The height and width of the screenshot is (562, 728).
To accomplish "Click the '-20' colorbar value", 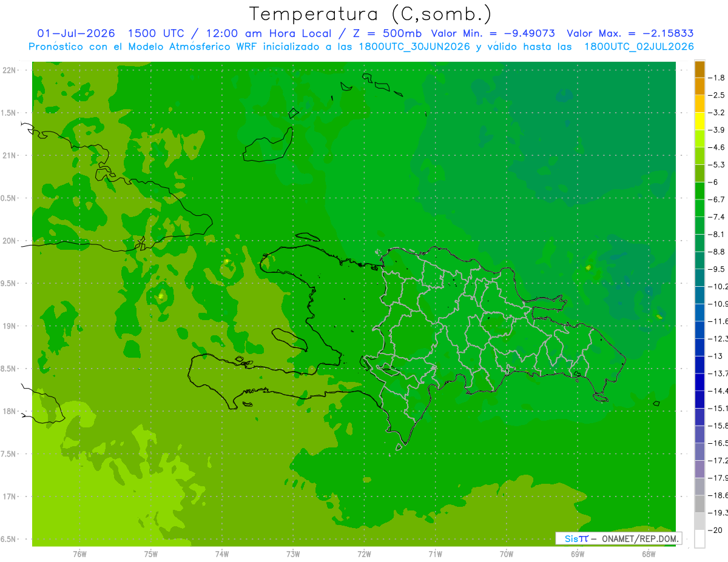I will [x=716, y=530].
